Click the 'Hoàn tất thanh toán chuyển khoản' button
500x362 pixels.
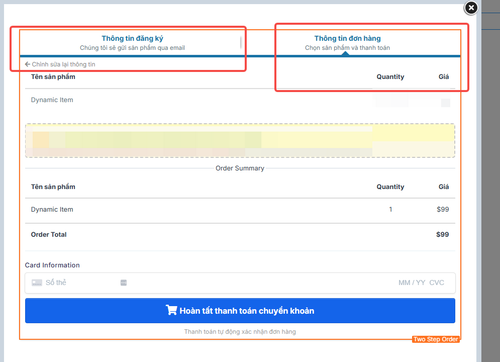click(240, 311)
